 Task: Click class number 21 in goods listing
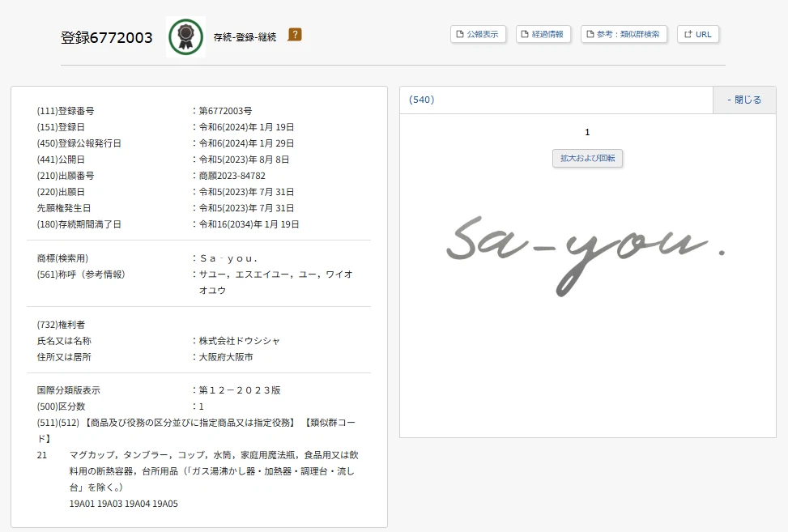point(42,455)
